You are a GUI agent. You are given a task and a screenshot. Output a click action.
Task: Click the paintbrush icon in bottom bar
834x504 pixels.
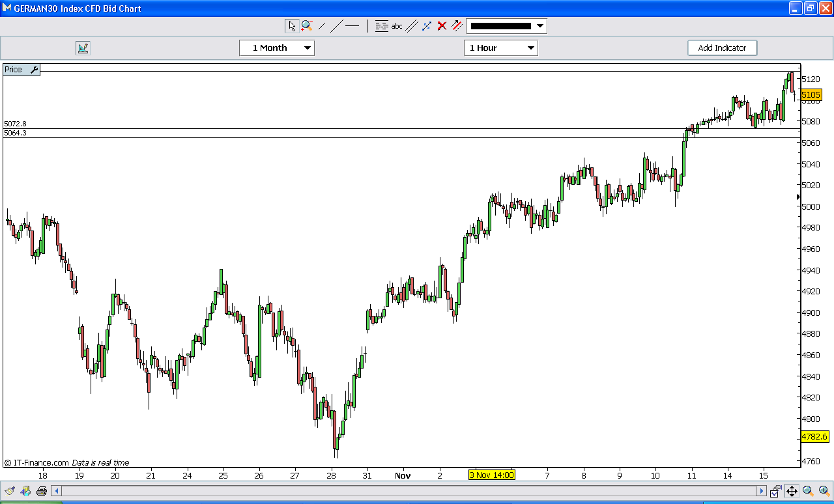pos(10,491)
